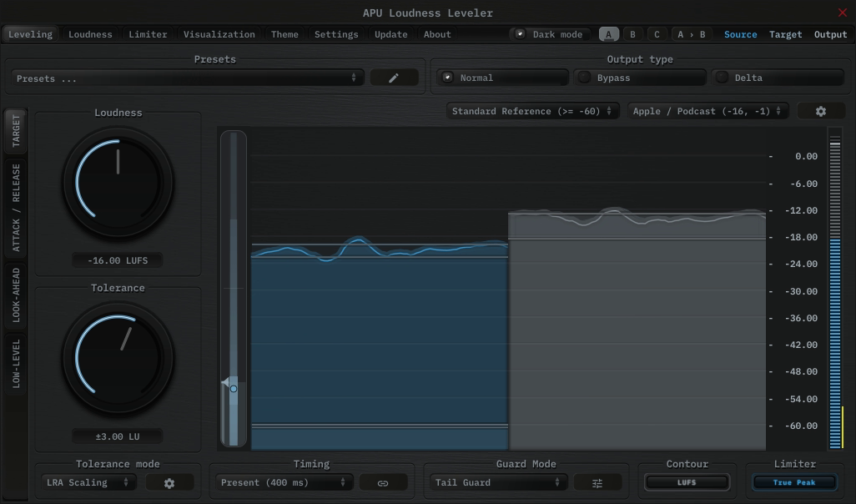Viewport: 856px width, 504px height.
Task: Switch to the Limiter tab
Action: click(148, 34)
